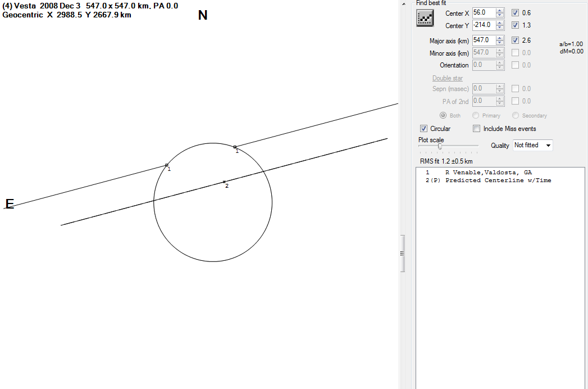Select the Primary radio button

[476, 115]
